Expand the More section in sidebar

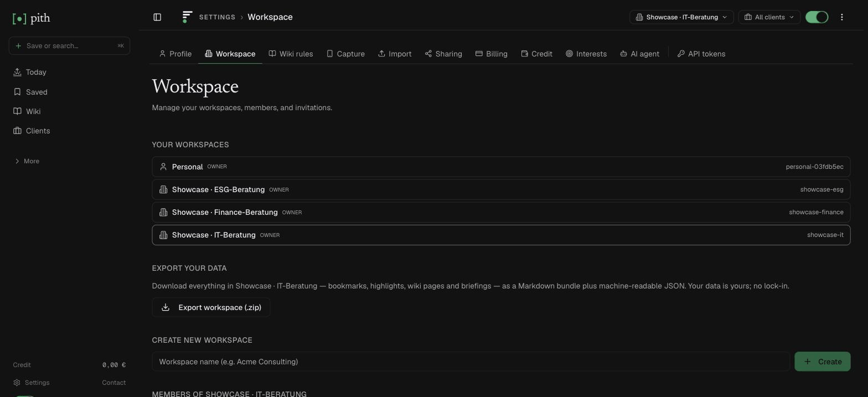click(x=27, y=161)
